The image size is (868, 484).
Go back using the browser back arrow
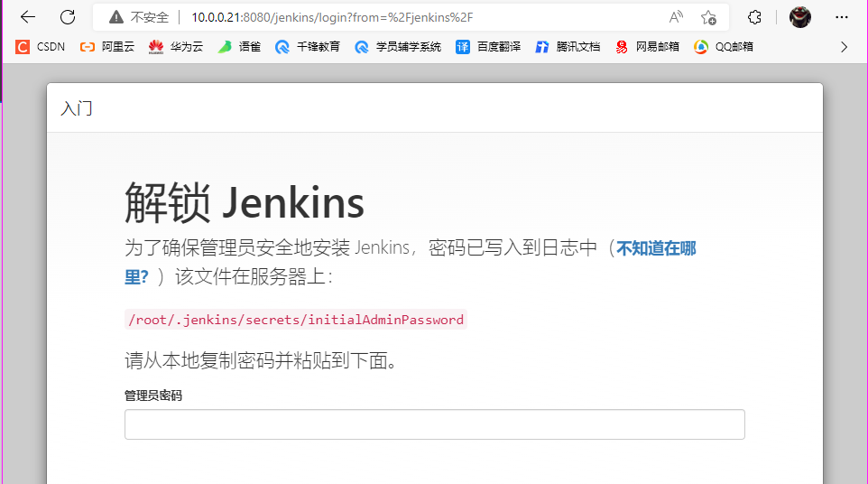pyautogui.click(x=28, y=17)
